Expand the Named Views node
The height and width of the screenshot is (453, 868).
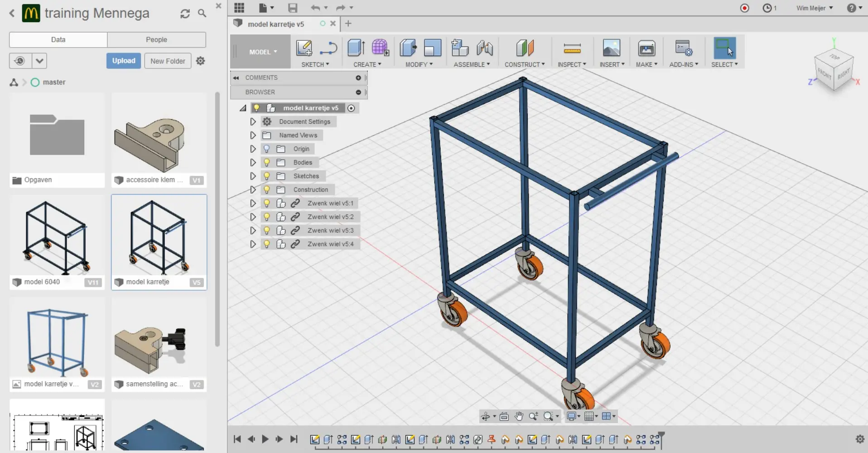[x=253, y=135]
